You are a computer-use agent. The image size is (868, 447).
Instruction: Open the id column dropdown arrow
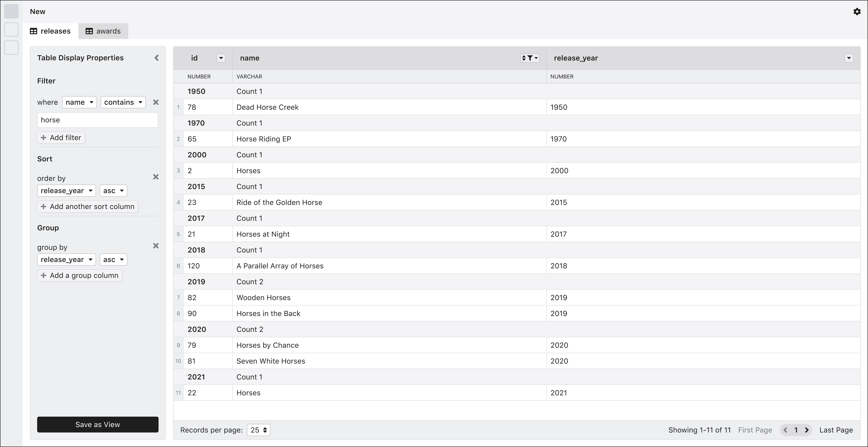point(221,58)
